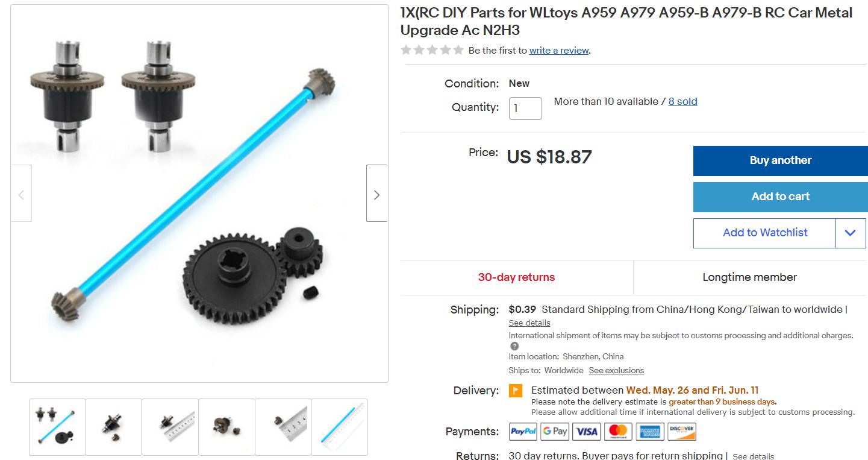Click the Google Pay payment icon

click(x=555, y=431)
